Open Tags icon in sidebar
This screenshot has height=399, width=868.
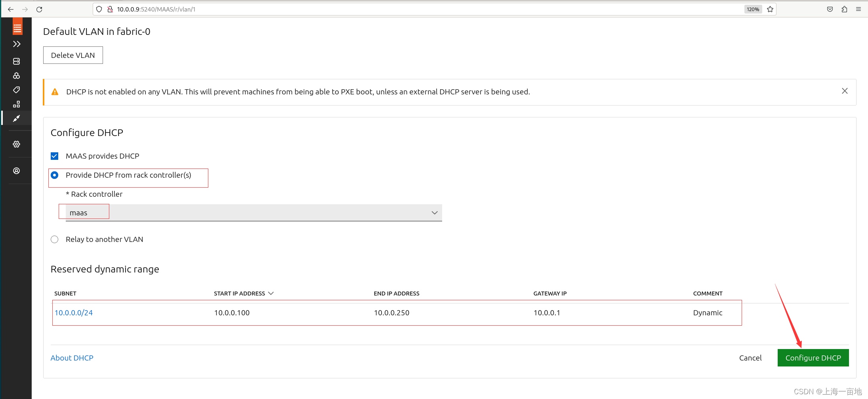16,90
